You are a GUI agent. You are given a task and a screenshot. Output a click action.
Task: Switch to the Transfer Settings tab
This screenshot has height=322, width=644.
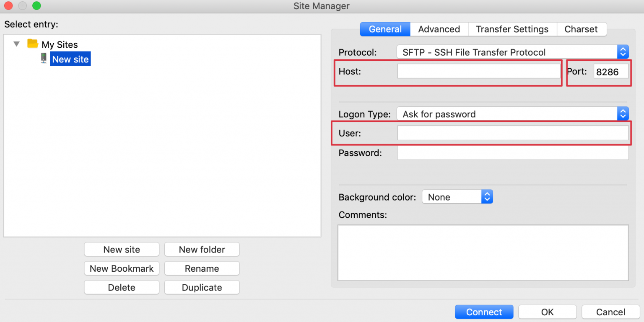512,29
